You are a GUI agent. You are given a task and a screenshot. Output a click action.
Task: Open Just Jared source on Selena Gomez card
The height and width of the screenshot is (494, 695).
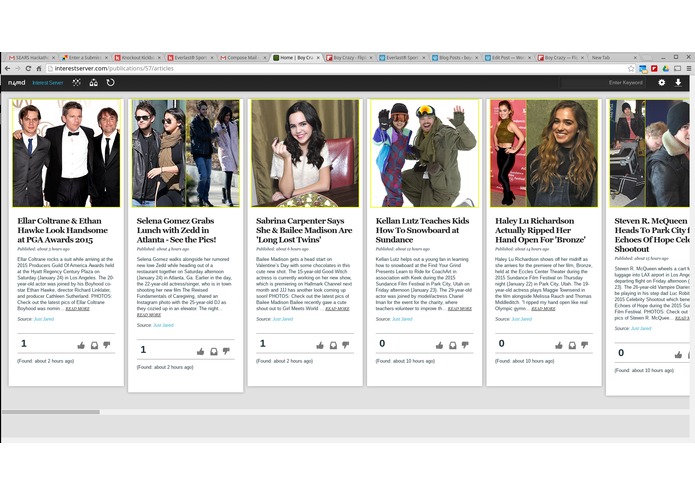[x=163, y=325]
